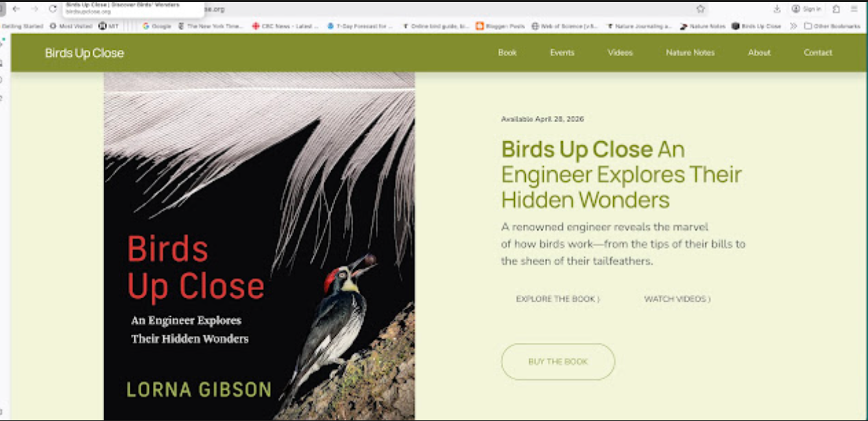868x421 pixels.
Task: Open the Most Visited bookmark folder
Action: tap(71, 26)
